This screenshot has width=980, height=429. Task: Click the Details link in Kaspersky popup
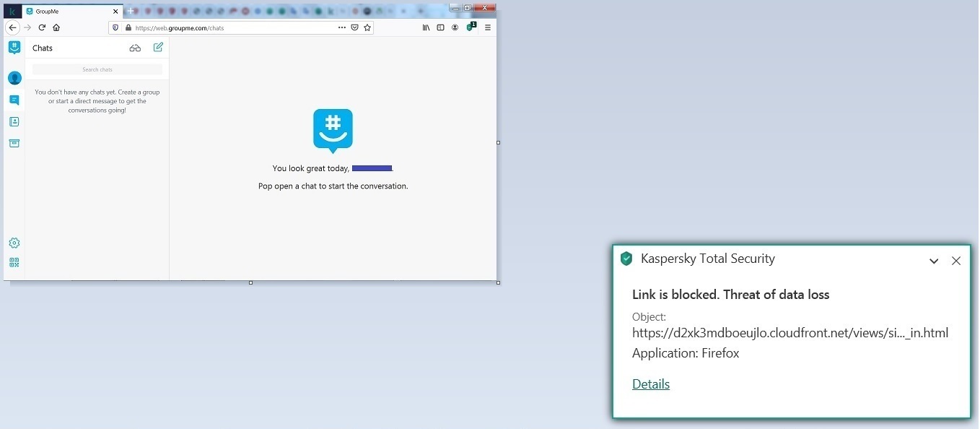click(651, 384)
